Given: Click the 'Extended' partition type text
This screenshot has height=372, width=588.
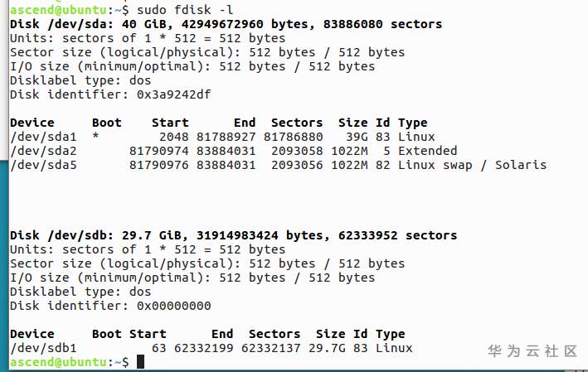Looking at the screenshot, I should 427,151.
